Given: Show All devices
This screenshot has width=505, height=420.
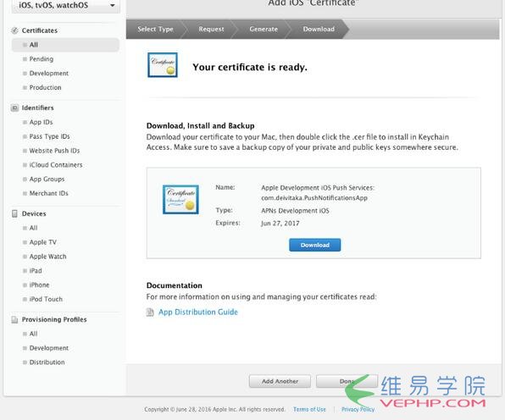Looking at the screenshot, I should [x=33, y=228].
